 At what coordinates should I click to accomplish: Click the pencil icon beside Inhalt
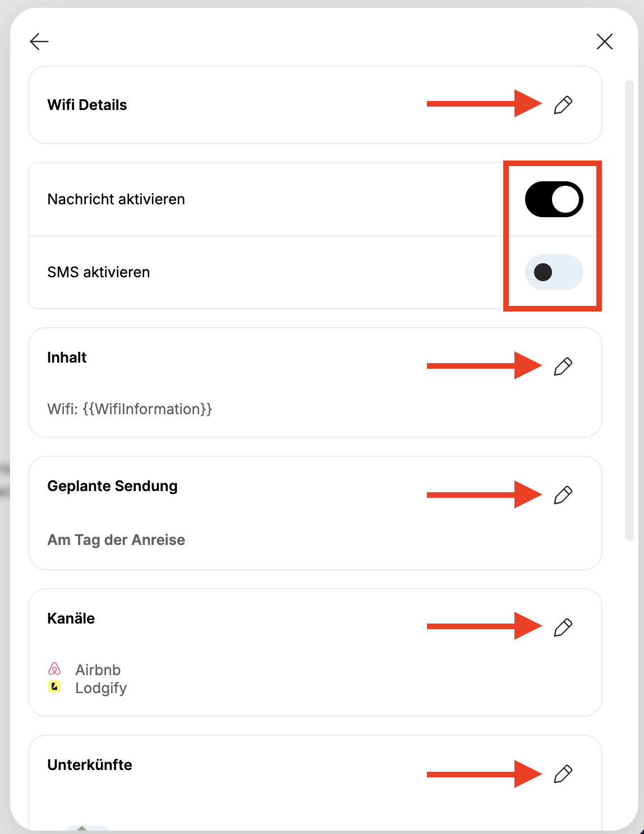(563, 366)
